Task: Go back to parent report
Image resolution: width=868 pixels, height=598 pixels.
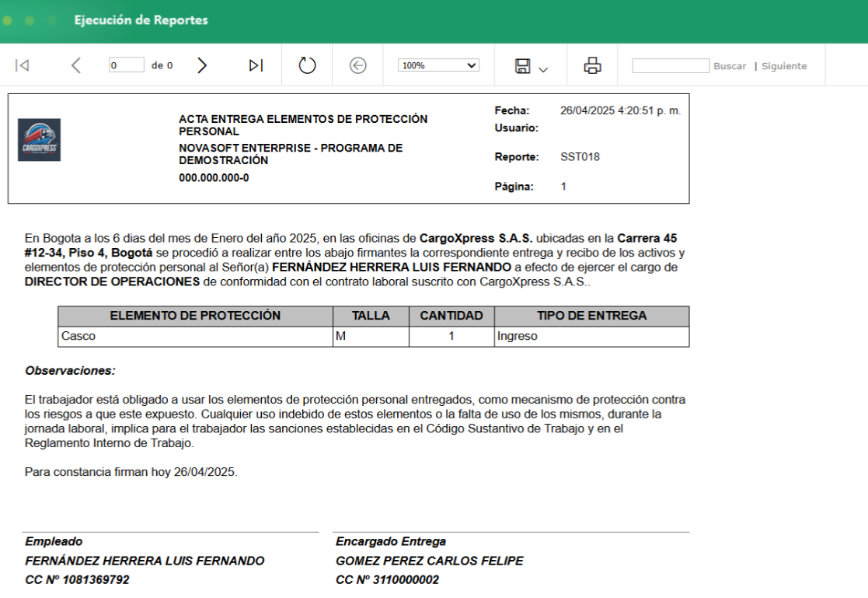Action: (358, 65)
